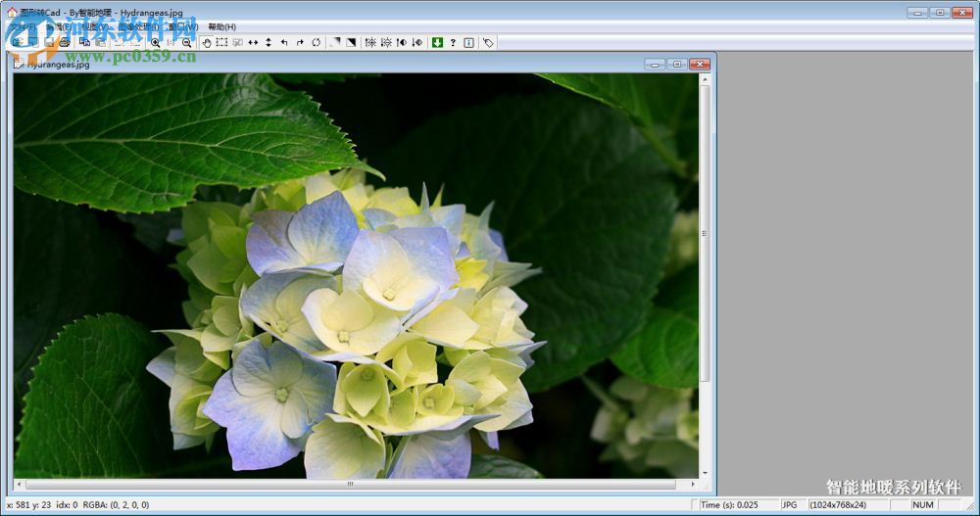Screen dimensions: 980x516
Task: Click the scroll right arrow of image
Action: click(x=693, y=484)
